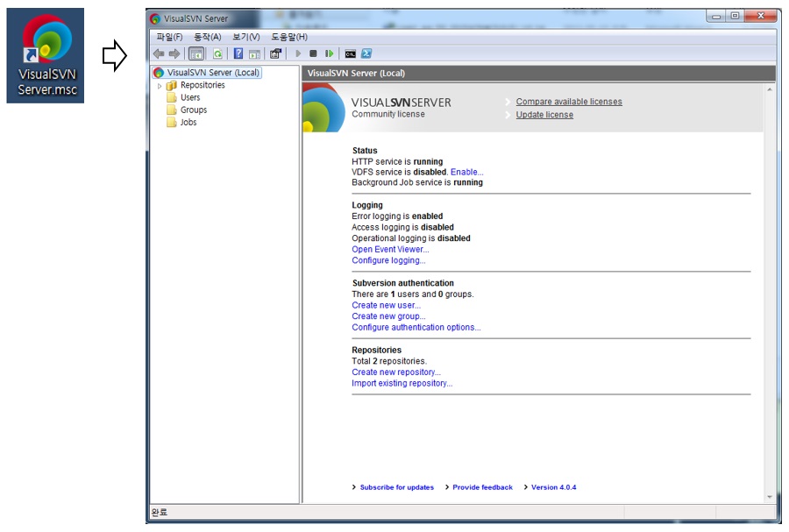Click the Refresh toolbar icon

(217, 53)
